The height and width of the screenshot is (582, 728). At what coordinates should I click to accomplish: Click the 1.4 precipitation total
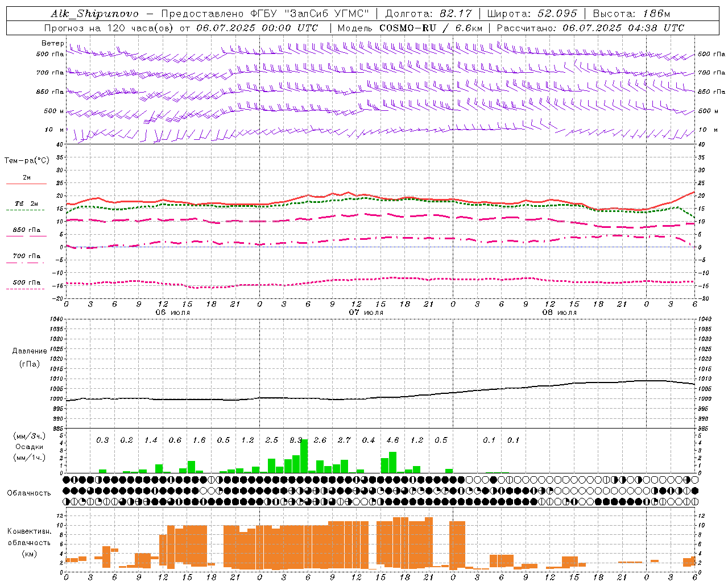tap(151, 440)
